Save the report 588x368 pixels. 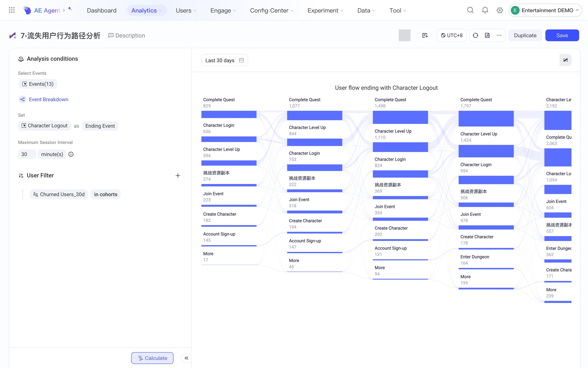pyautogui.click(x=562, y=35)
